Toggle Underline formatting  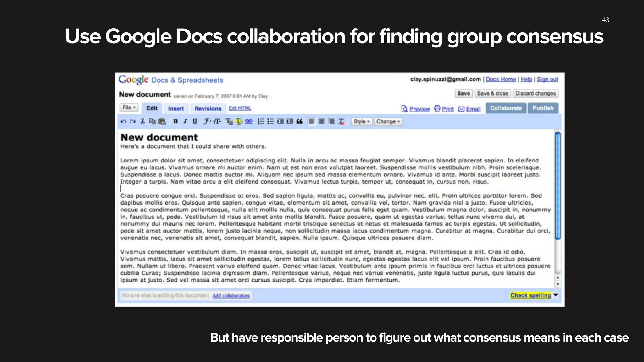pyautogui.click(x=195, y=122)
